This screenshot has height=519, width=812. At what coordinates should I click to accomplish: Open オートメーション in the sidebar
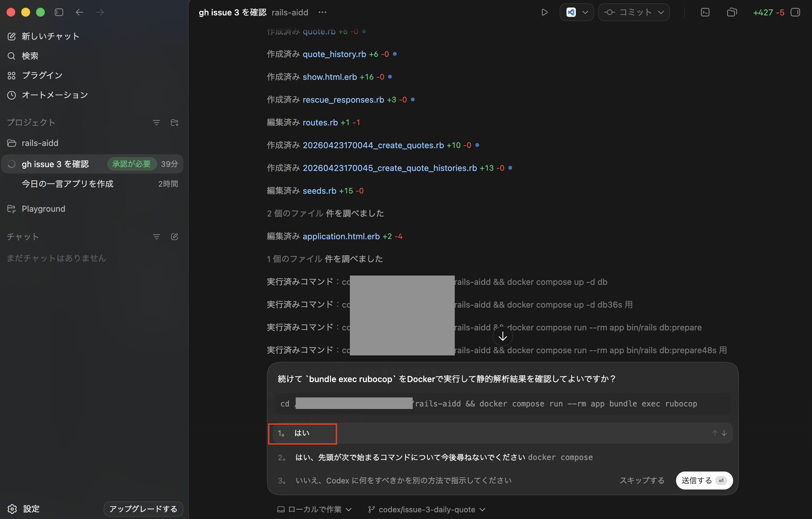click(x=55, y=95)
